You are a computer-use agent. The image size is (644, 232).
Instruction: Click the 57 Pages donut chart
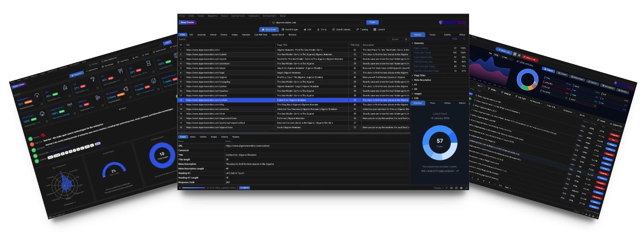[439, 143]
